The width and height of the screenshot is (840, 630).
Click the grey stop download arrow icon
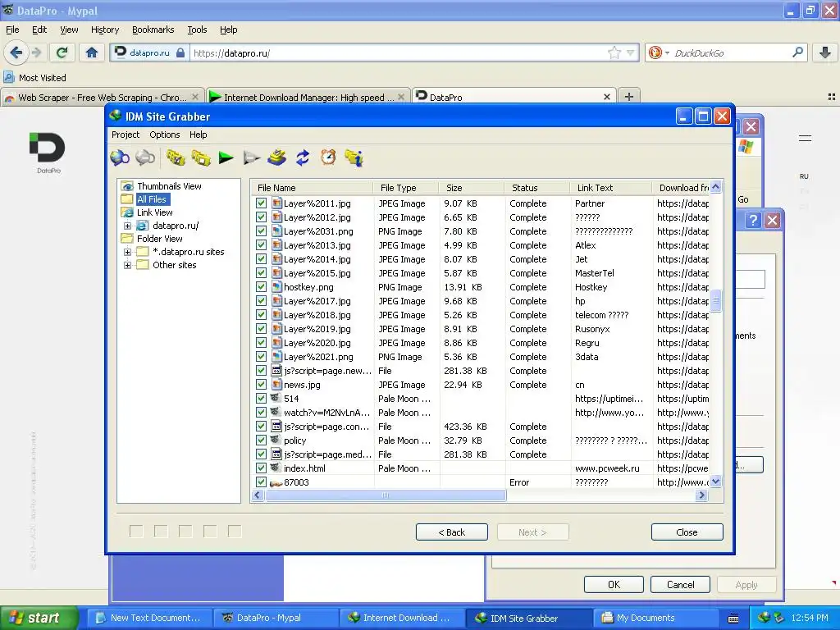click(x=251, y=158)
